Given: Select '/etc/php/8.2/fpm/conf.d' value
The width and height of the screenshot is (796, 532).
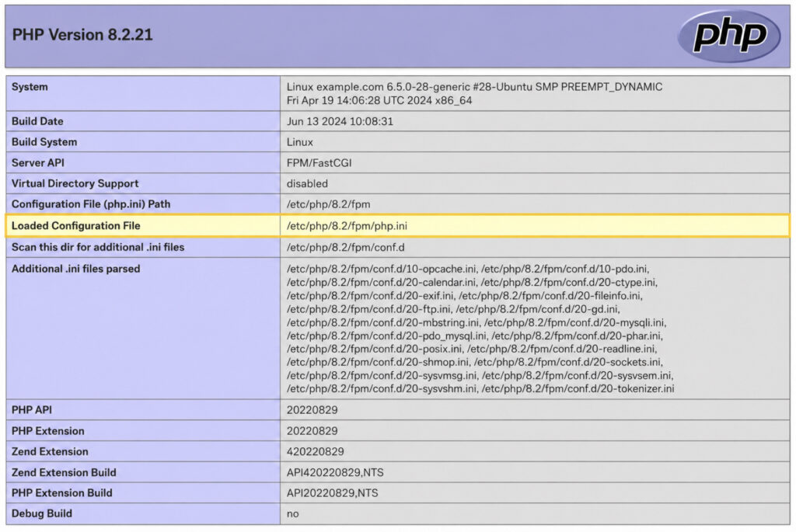Looking at the screenshot, I should coord(346,247).
